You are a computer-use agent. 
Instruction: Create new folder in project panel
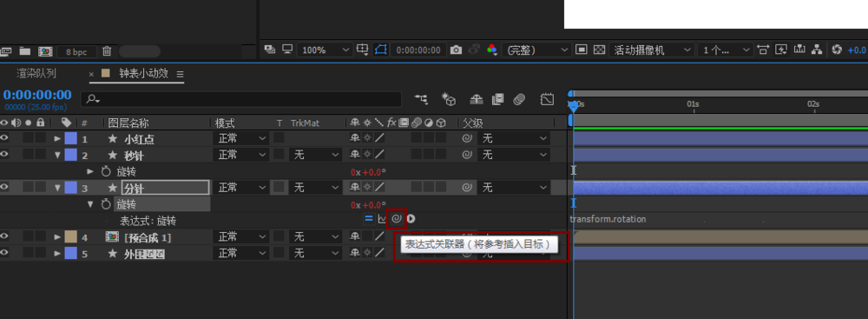pos(25,51)
